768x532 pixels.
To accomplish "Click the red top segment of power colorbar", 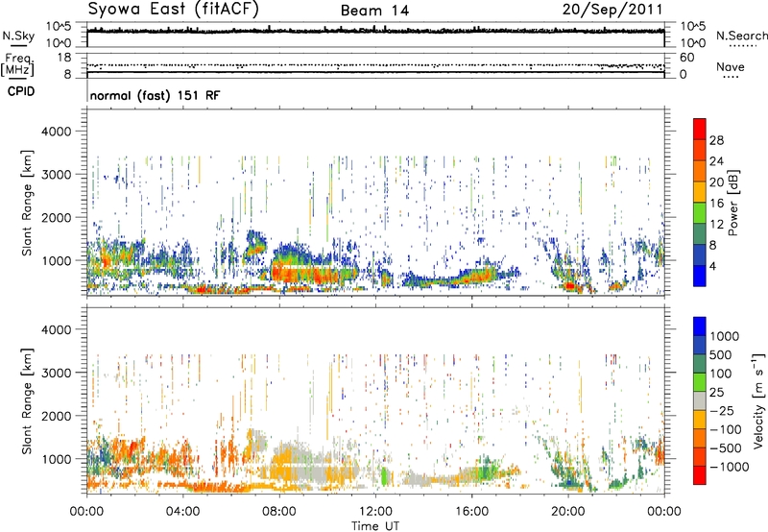I will click(x=700, y=129).
